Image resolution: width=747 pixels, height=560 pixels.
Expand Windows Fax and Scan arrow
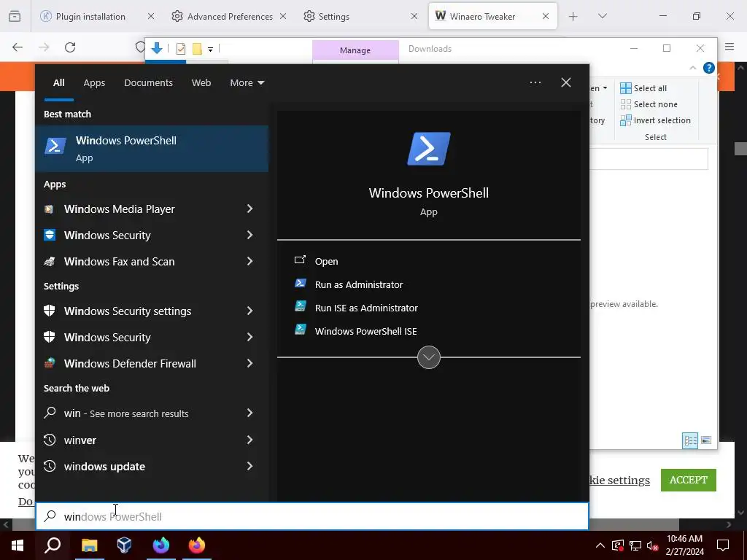click(249, 261)
